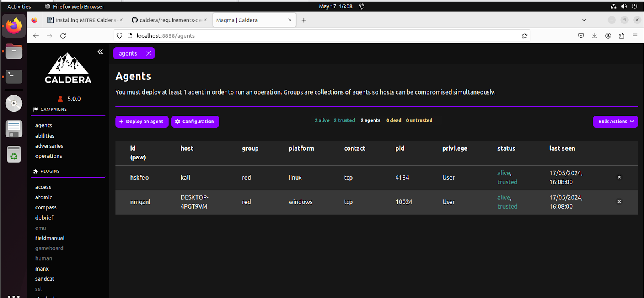The height and width of the screenshot is (298, 644).
Task: Open the gameboard plugin
Action: coord(49,248)
